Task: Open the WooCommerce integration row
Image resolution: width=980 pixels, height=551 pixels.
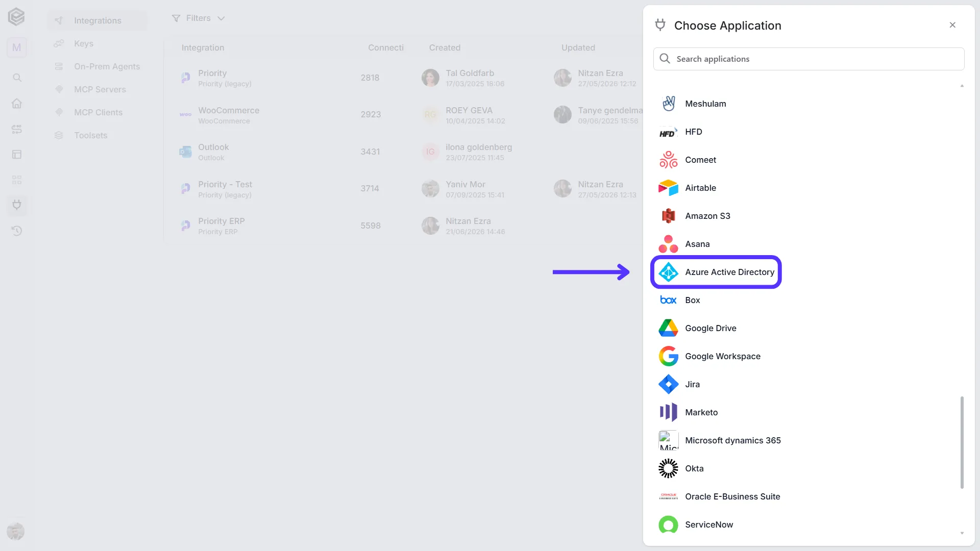Action: [x=403, y=115]
